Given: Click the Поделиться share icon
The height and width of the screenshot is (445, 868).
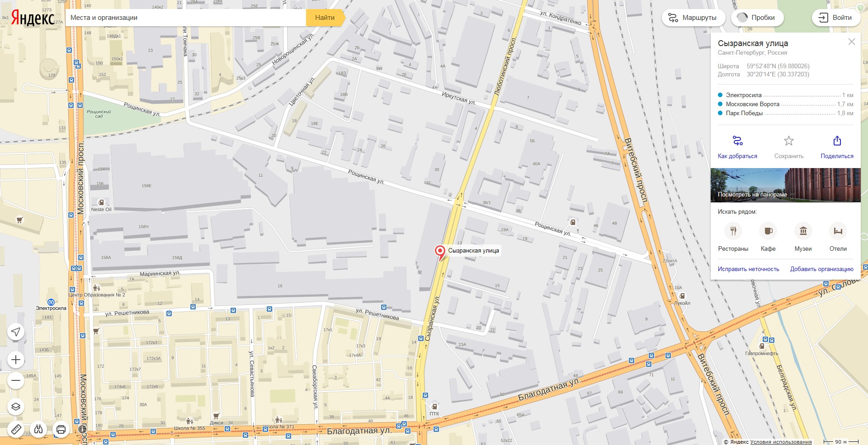Looking at the screenshot, I should pyautogui.click(x=837, y=141).
